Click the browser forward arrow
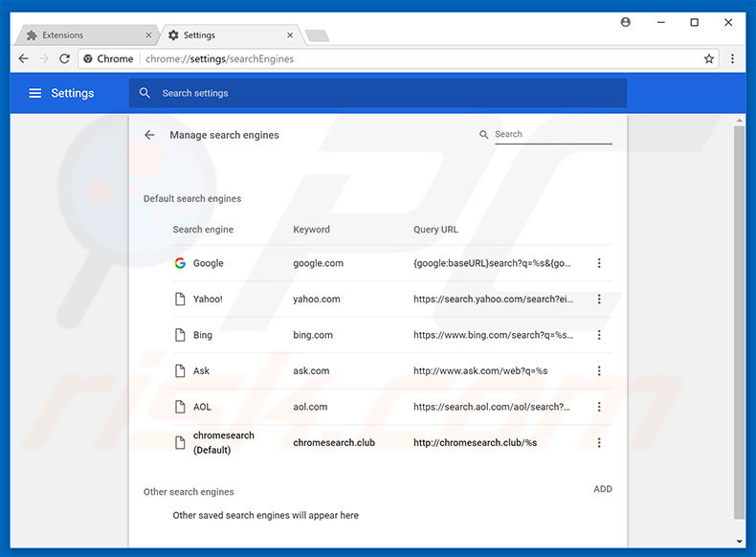756x557 pixels. click(44, 58)
